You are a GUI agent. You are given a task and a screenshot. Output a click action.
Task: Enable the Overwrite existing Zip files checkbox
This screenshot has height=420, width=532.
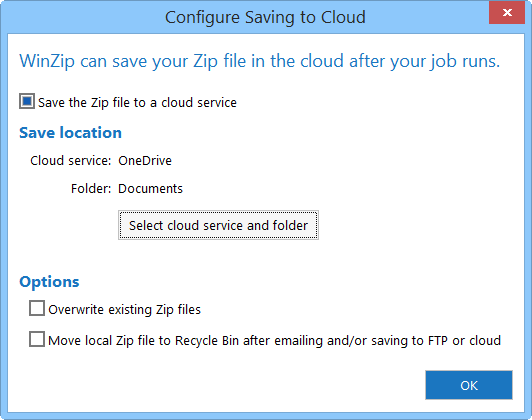tap(37, 308)
